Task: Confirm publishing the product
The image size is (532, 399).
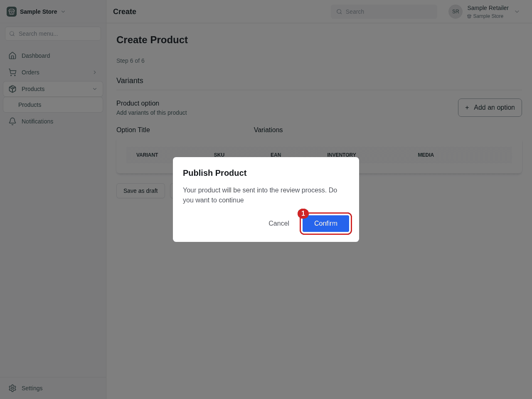Action: 325,224
